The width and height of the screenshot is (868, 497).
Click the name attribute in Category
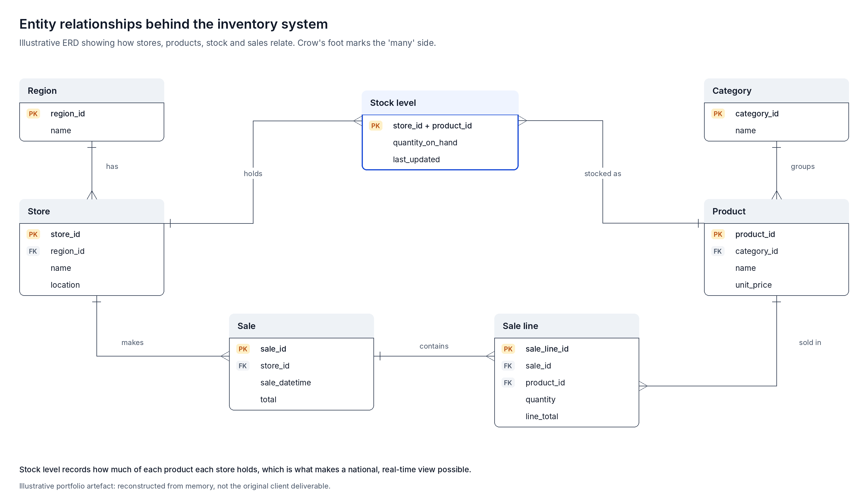pyautogui.click(x=745, y=130)
